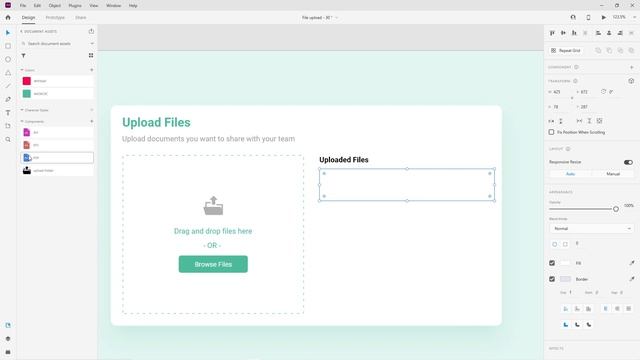The image size is (640, 360).
Task: Click the desktop preview play button
Action: 604,18
